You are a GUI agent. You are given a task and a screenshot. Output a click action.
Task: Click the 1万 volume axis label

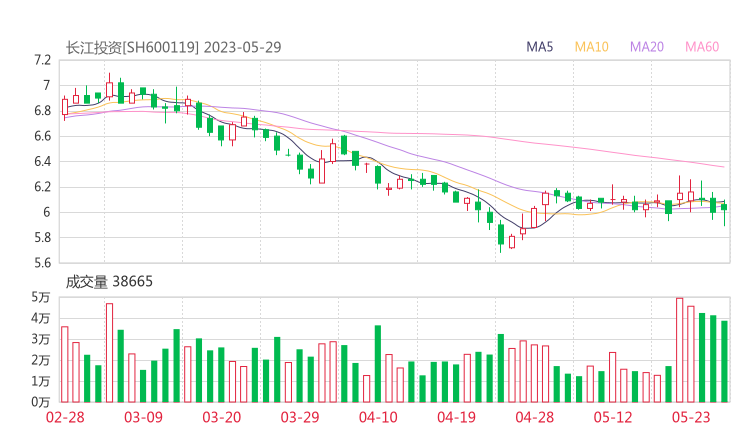coord(41,381)
